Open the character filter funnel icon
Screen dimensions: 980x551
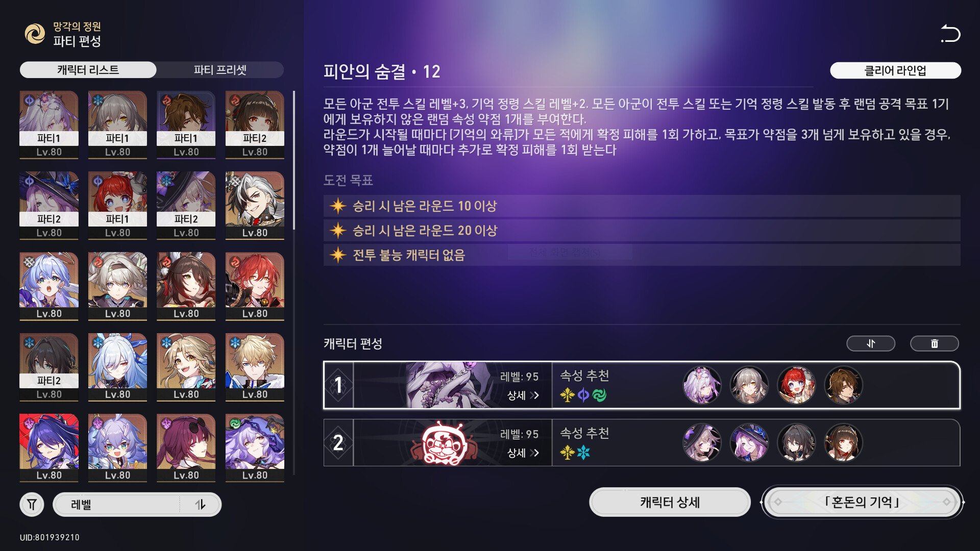pyautogui.click(x=32, y=505)
